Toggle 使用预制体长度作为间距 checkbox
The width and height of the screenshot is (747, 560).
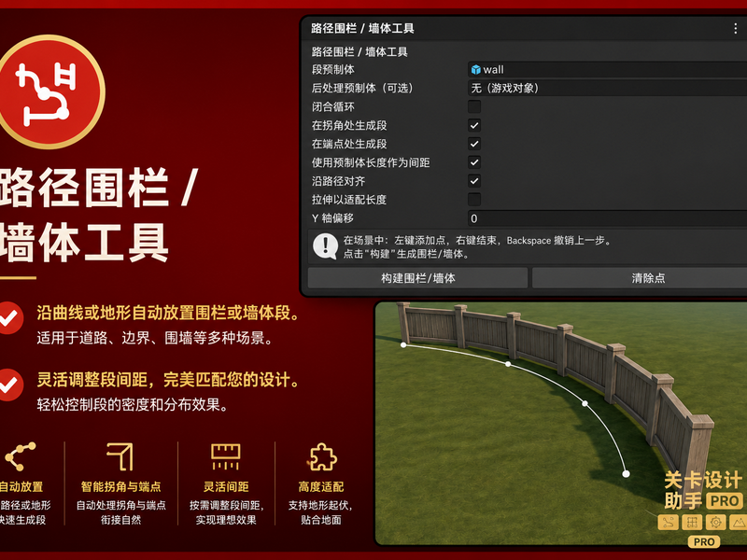tap(474, 162)
